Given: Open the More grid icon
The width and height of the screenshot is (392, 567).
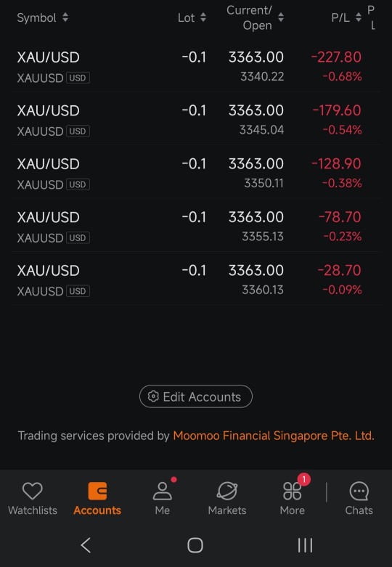Looking at the screenshot, I should [x=293, y=491].
